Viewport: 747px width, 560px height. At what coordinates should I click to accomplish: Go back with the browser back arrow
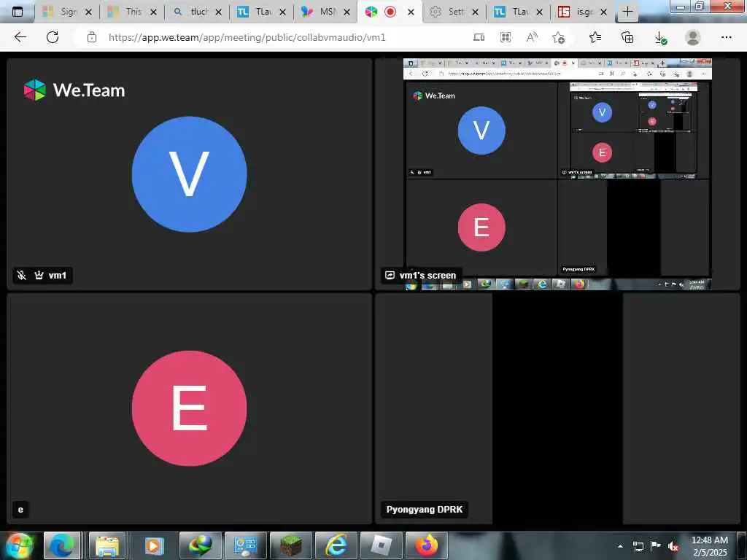(x=20, y=37)
